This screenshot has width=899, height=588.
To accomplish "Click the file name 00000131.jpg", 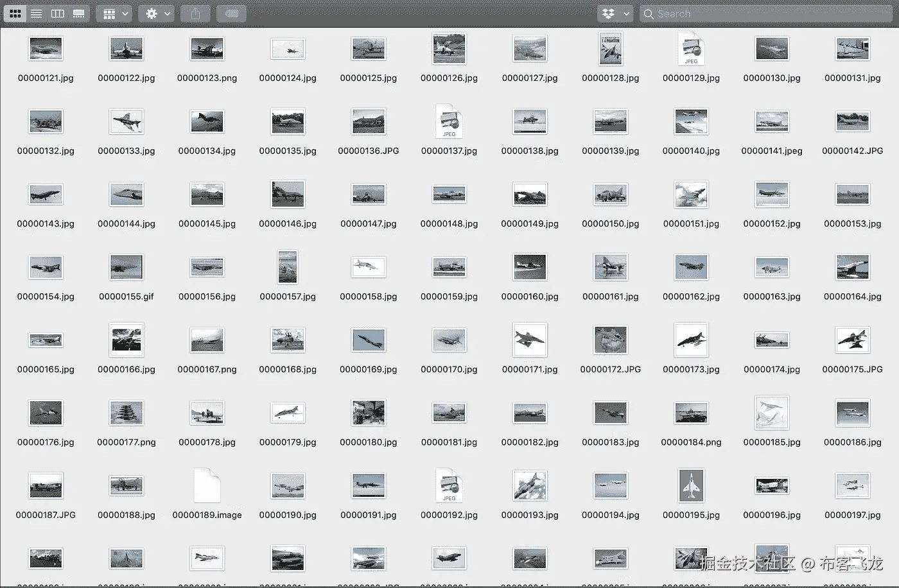I will click(x=853, y=78).
